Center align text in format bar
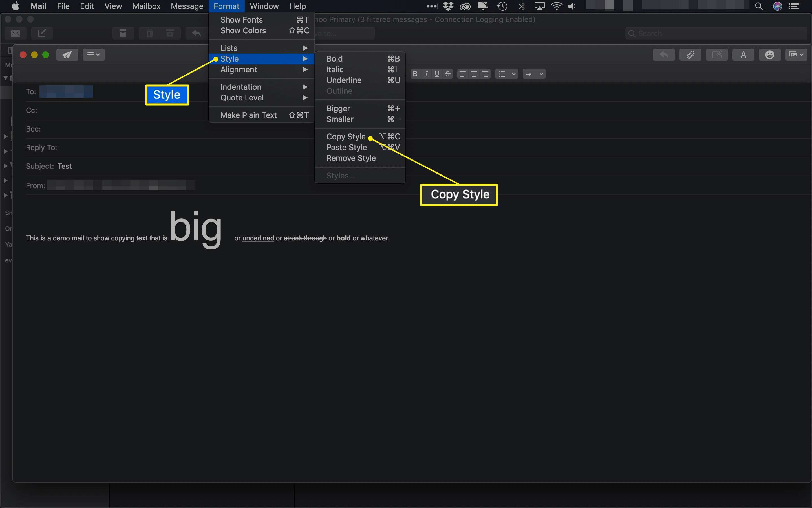Screen dimensions: 812x508 (474, 74)
